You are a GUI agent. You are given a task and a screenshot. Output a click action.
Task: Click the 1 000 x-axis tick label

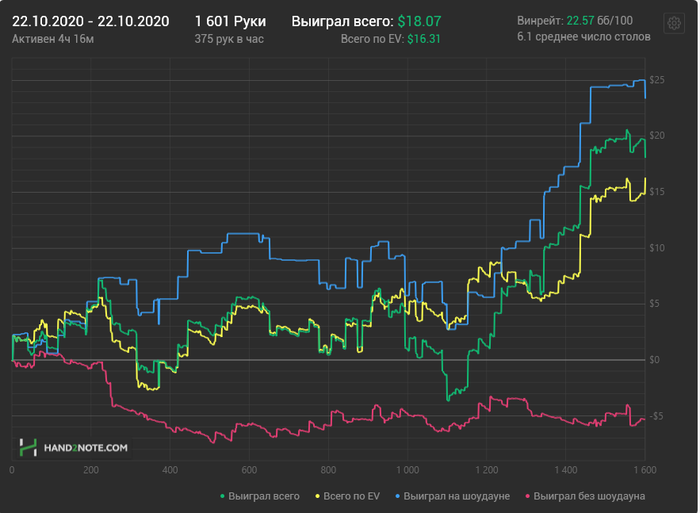coord(408,470)
